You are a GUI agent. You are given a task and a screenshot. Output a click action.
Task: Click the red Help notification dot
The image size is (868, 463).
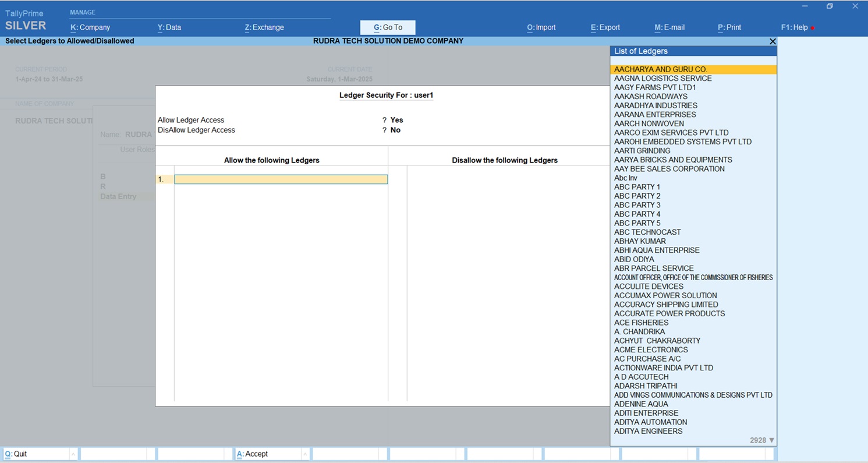point(813,28)
